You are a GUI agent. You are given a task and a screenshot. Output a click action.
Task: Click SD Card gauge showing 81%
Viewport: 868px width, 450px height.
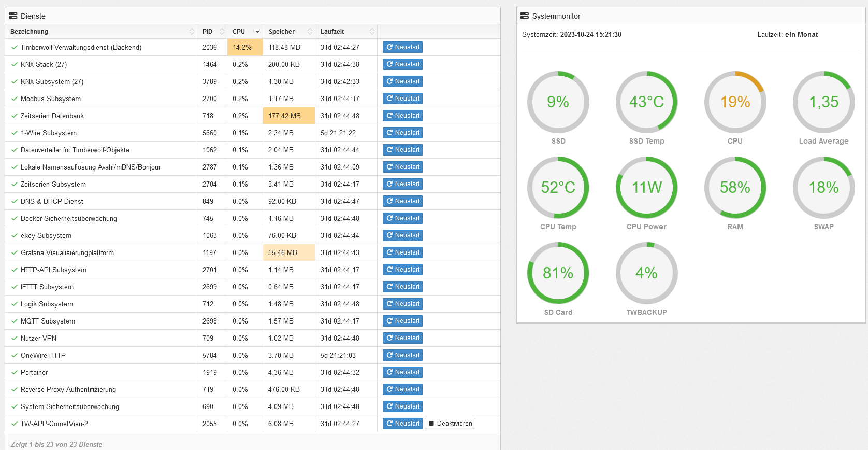(558, 273)
